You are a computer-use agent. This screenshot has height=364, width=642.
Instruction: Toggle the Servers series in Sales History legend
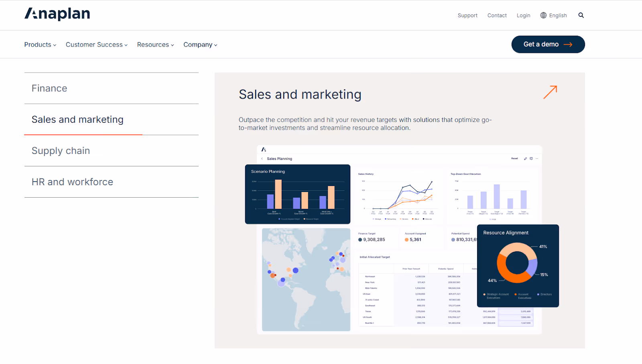point(406,219)
